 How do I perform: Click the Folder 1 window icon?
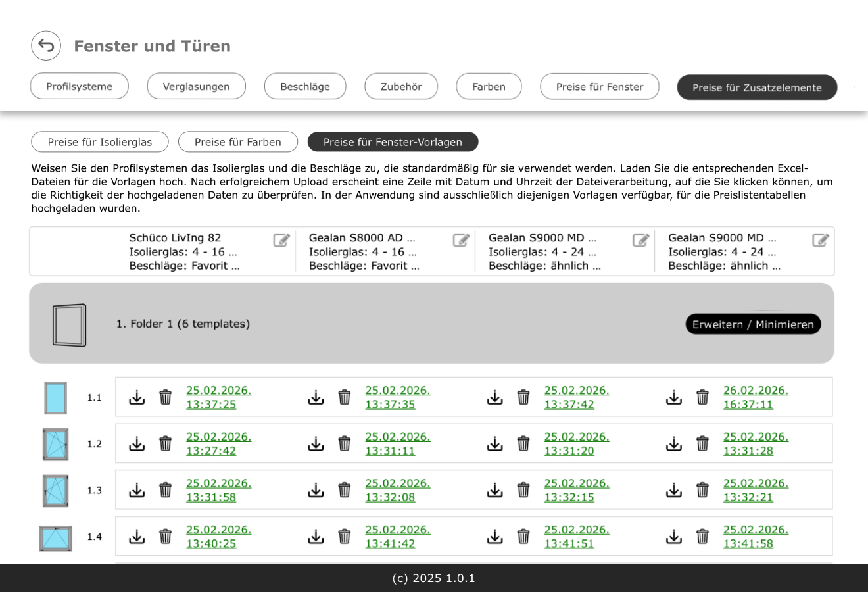[x=69, y=325]
